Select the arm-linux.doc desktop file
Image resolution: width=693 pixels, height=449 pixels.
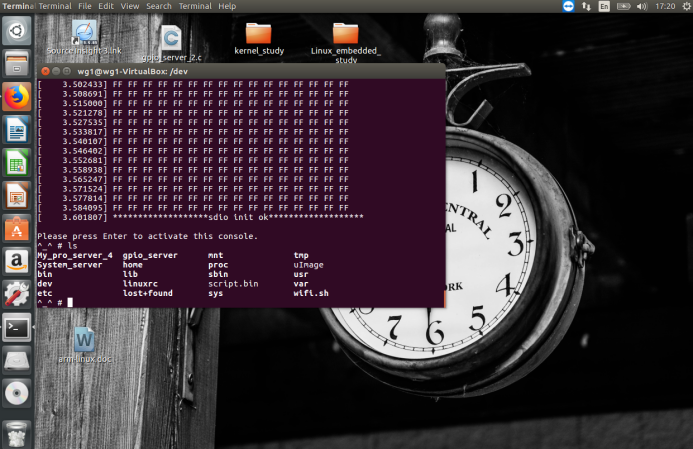tap(84, 345)
